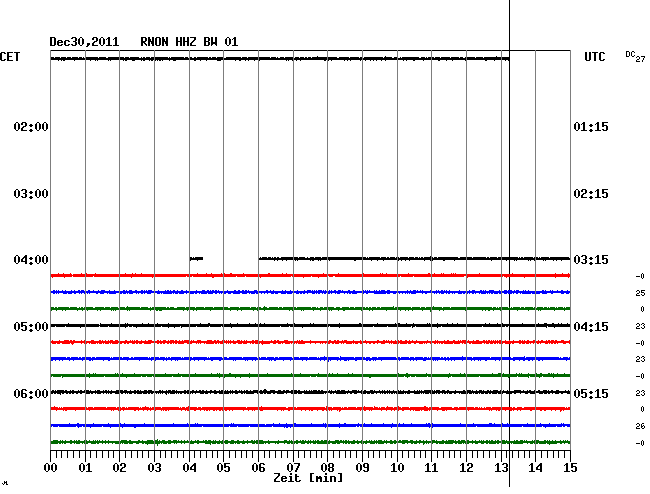Click minute tick label "01"
Image resolution: width=650 pixels, height=494 pixels.
coord(85,468)
